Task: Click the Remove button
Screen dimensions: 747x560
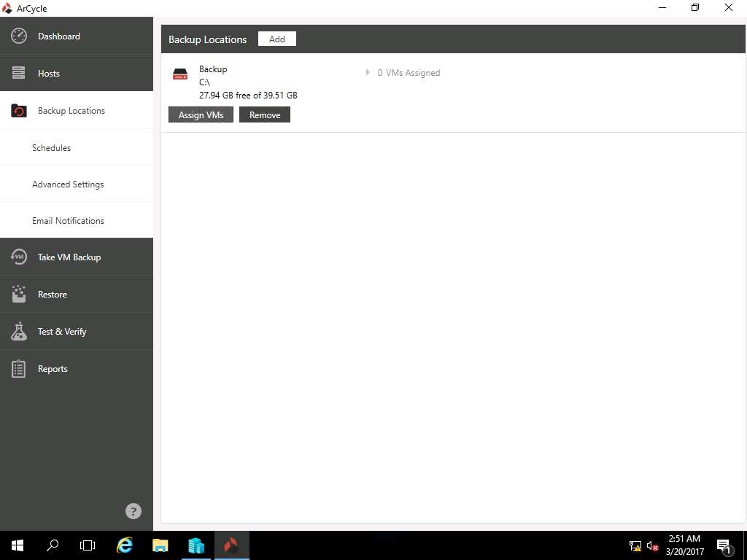Action: pos(264,114)
